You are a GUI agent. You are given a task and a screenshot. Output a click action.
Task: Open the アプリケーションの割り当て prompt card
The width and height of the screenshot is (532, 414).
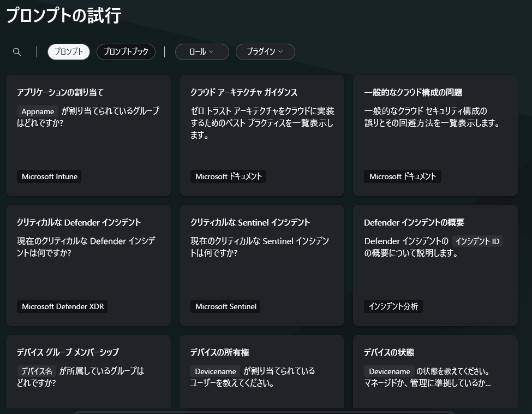88,135
